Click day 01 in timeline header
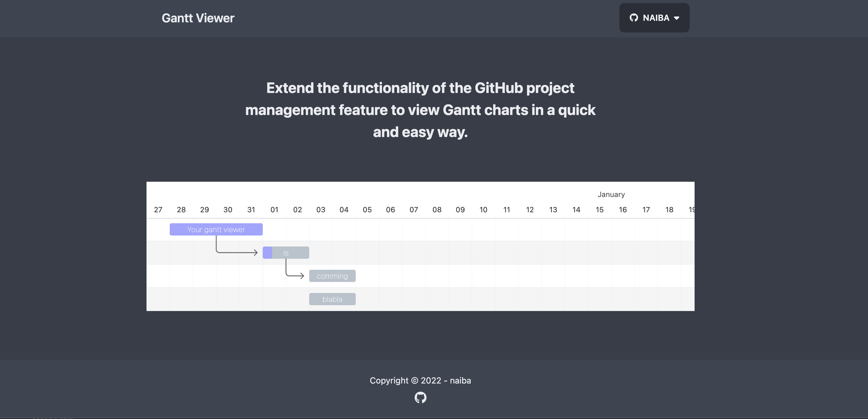The height and width of the screenshot is (419, 868). (274, 209)
